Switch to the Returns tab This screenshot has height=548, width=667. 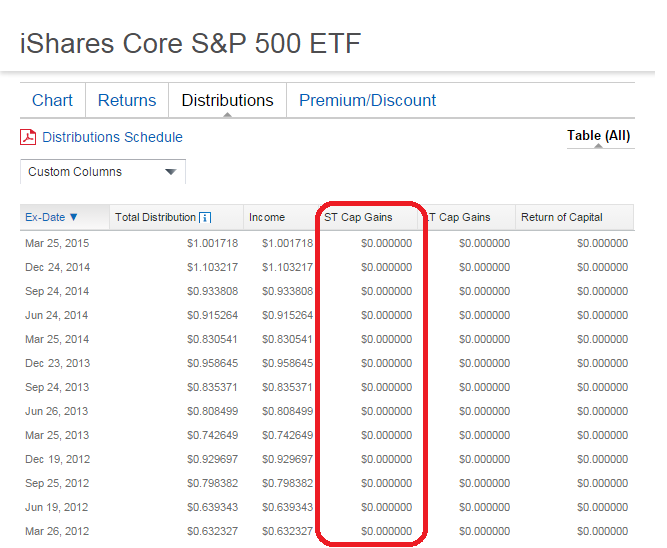(127, 100)
